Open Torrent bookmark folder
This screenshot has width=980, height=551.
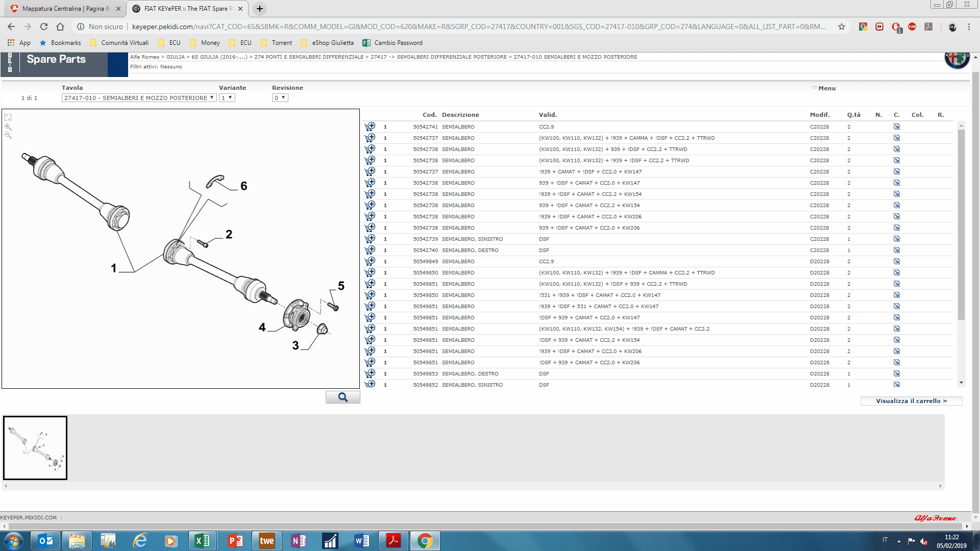tap(276, 43)
